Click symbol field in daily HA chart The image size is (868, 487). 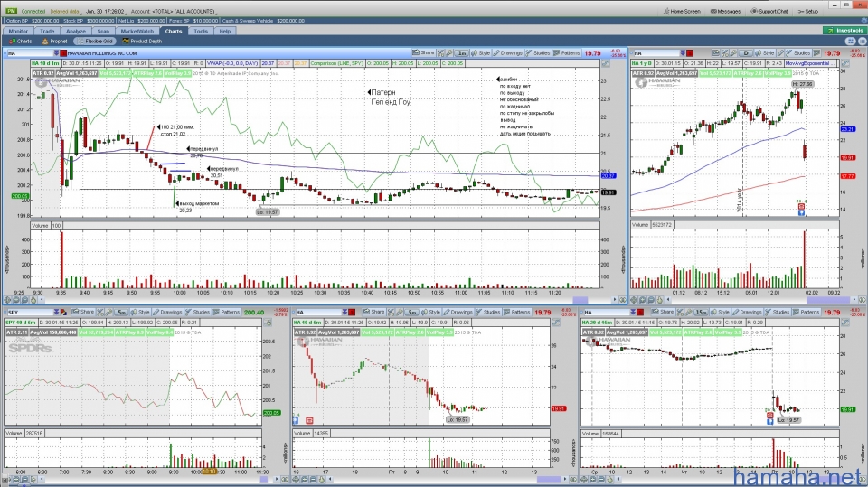click(x=655, y=53)
